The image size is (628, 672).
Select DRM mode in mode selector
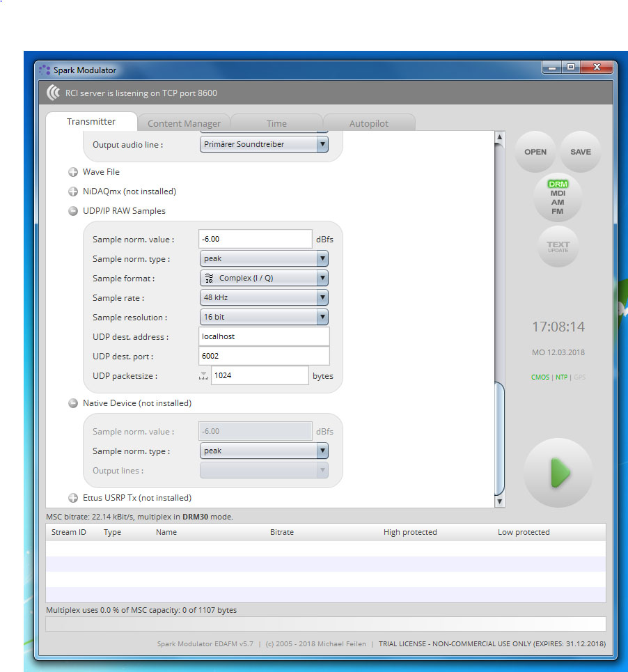[558, 184]
